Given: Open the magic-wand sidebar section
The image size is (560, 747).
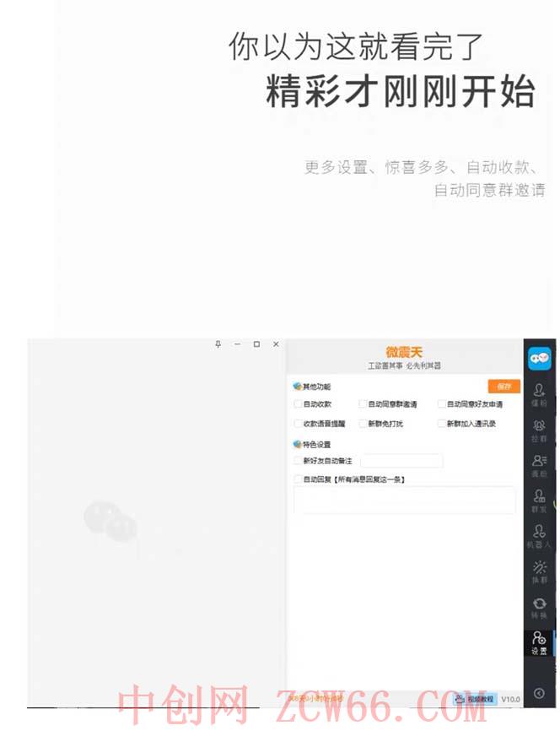Looking at the screenshot, I should [x=539, y=571].
